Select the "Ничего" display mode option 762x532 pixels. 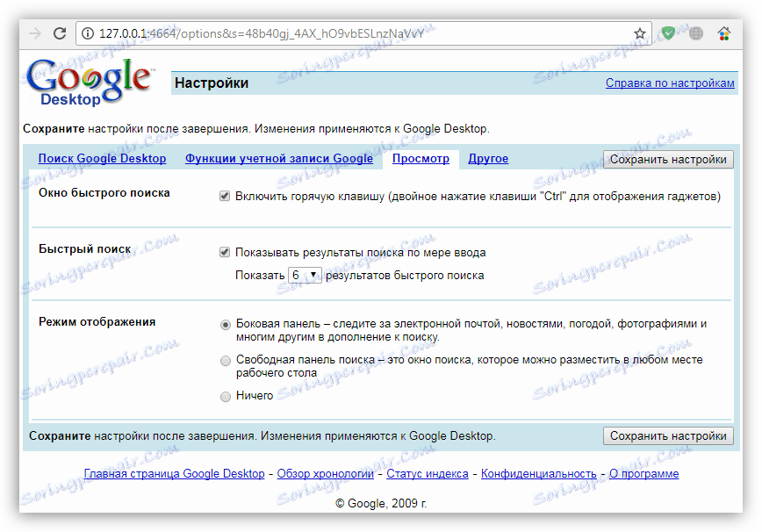226,395
